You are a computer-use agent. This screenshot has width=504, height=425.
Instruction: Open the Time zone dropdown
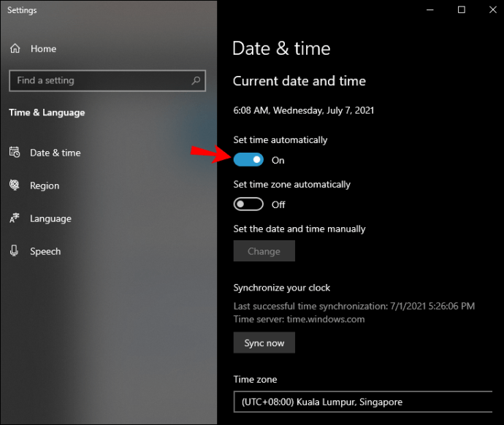363,402
